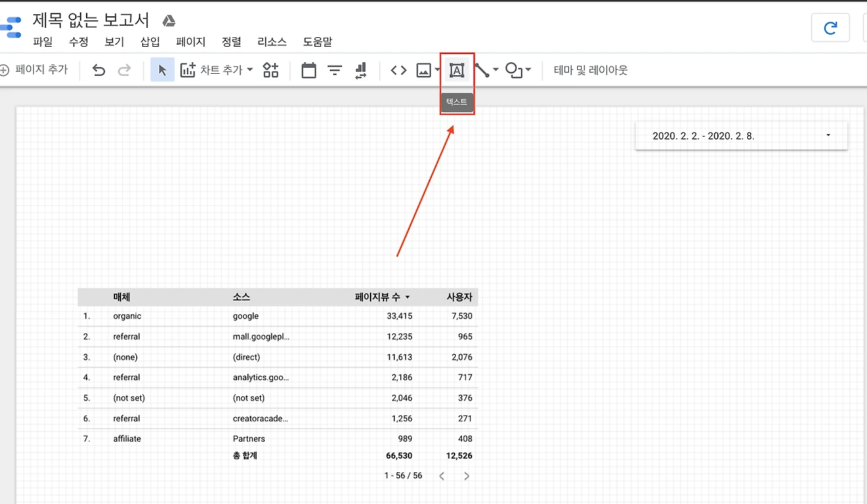Click the Google Drive icon beside the title
The width and height of the screenshot is (867, 504).
pos(169,20)
